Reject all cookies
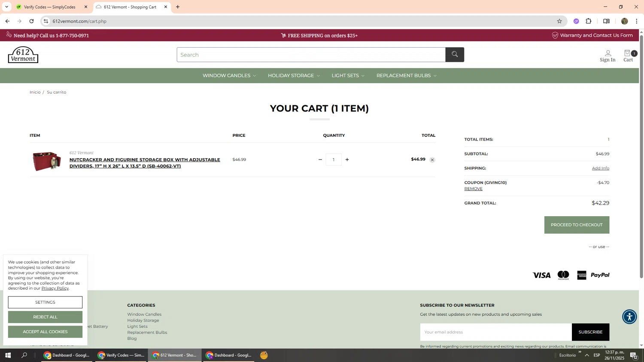 [x=45, y=317]
